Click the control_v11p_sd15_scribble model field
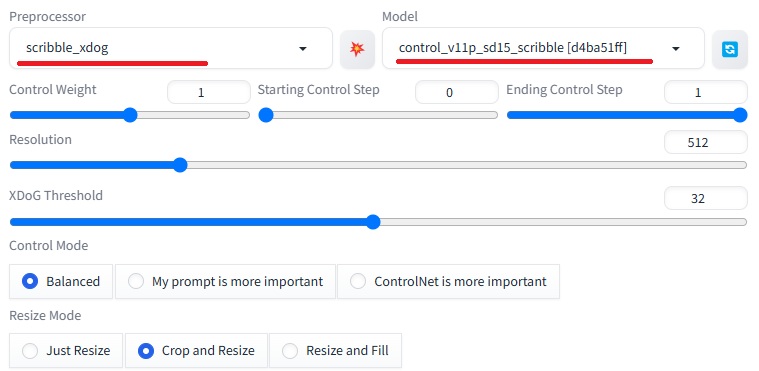The width and height of the screenshot is (759, 371). 543,48
